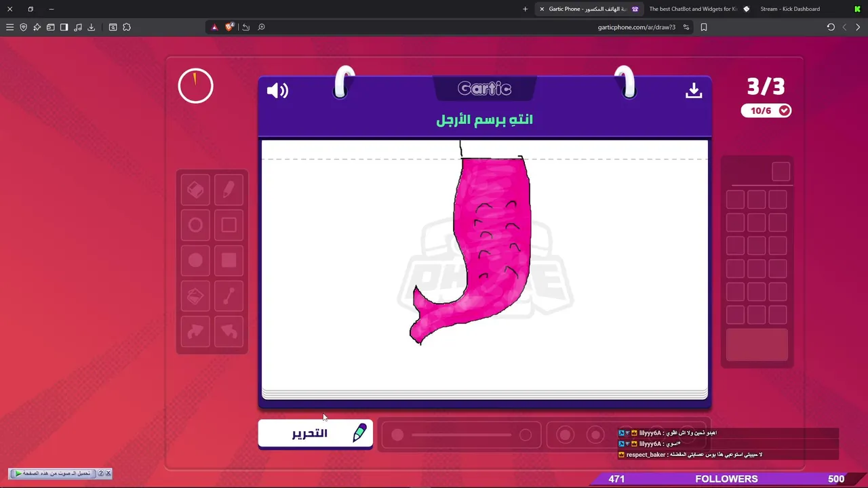
Task: Open the browser hamburger main menu
Action: pos(9,27)
